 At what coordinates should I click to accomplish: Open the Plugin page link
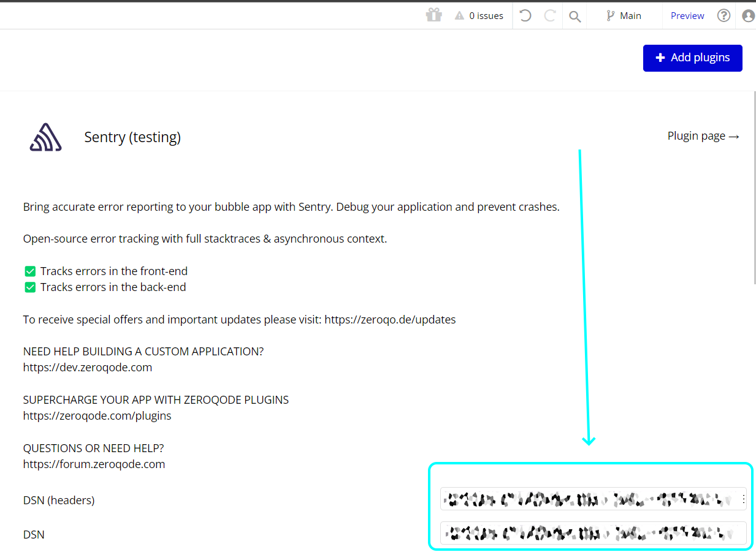pyautogui.click(x=703, y=136)
